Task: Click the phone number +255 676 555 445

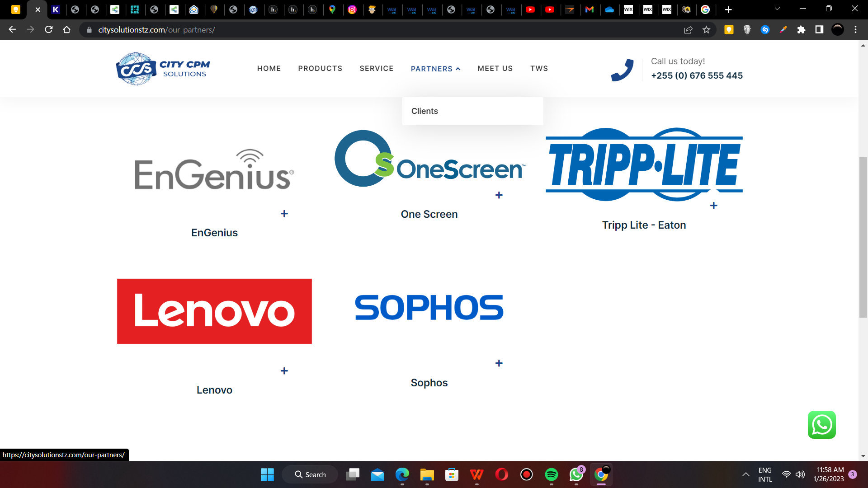Action: (x=697, y=75)
